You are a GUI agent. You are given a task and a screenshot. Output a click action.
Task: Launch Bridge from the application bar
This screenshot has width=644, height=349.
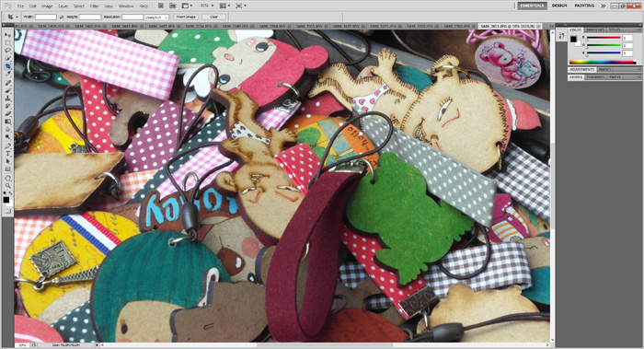pyautogui.click(x=161, y=6)
